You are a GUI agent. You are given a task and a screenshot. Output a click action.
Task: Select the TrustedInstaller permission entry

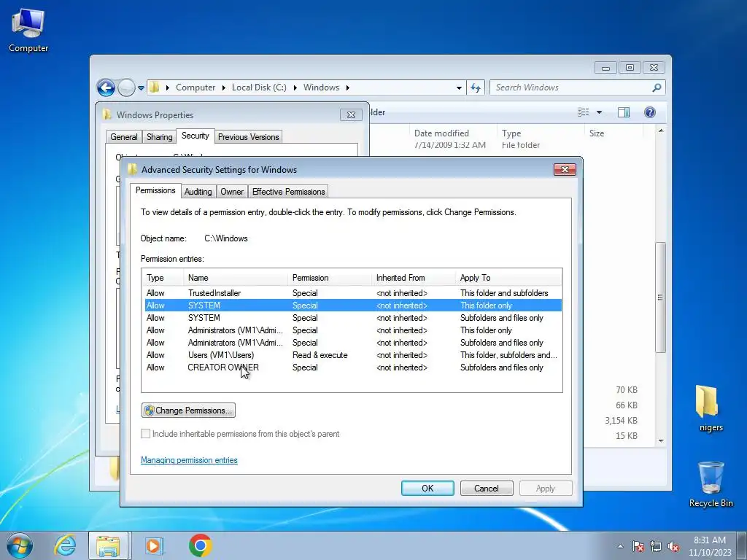click(x=352, y=293)
